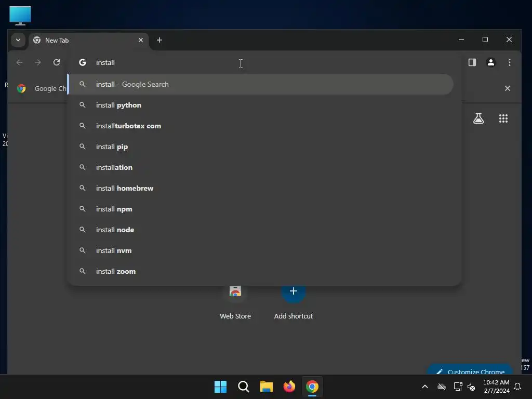Select the install nvm suggestion

(x=261, y=250)
